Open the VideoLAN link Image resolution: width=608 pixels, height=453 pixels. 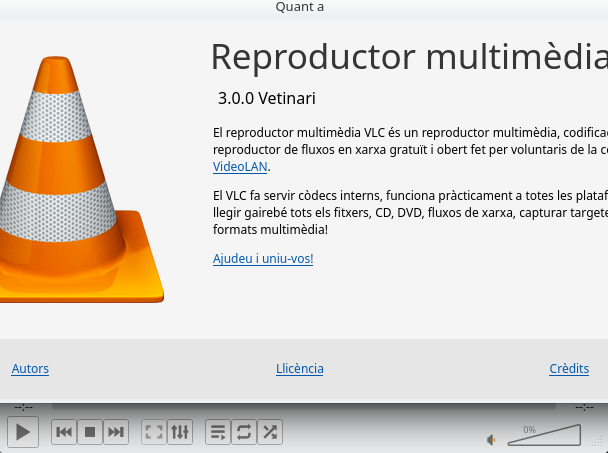(240, 167)
